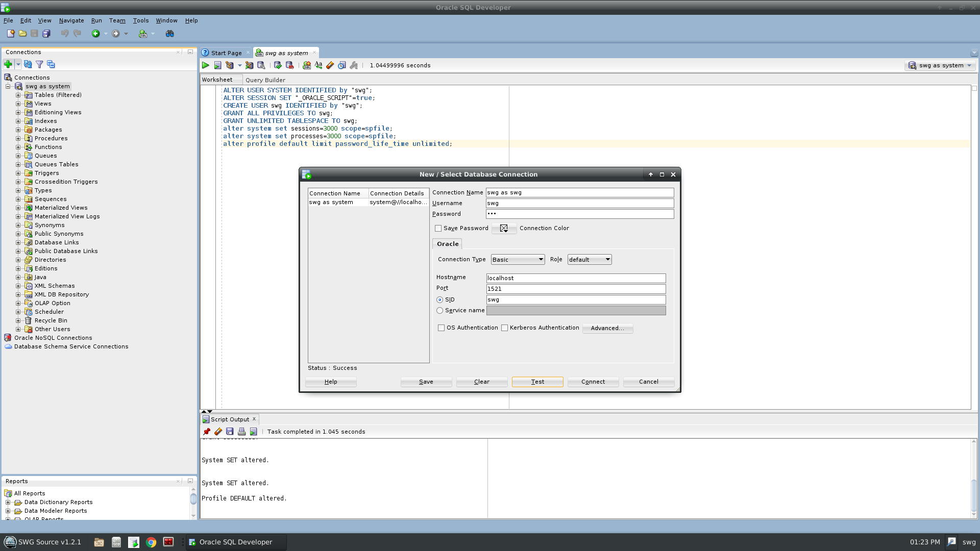The width and height of the screenshot is (980, 551).
Task: Click the New file icon in main toolbar
Action: tap(11, 34)
